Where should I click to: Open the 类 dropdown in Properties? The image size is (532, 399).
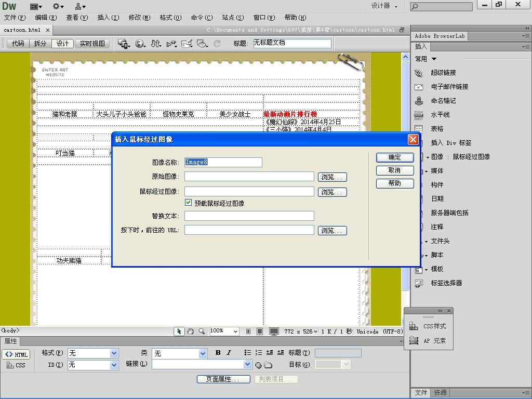[x=203, y=353]
